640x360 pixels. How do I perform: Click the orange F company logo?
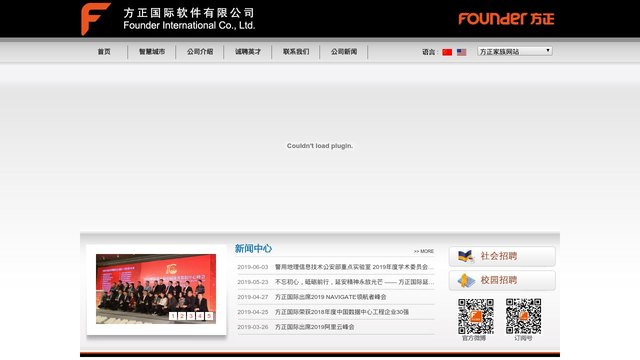96,19
